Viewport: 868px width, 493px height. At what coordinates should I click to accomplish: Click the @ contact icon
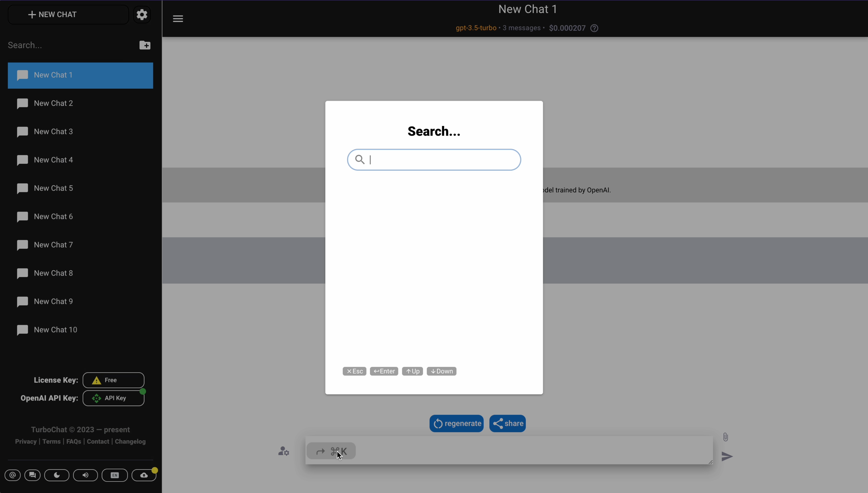click(12, 475)
